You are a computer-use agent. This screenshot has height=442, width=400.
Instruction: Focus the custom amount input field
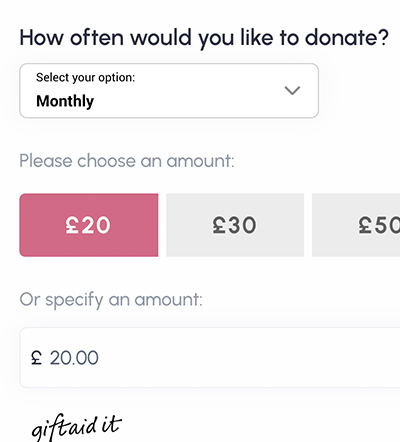(x=210, y=358)
